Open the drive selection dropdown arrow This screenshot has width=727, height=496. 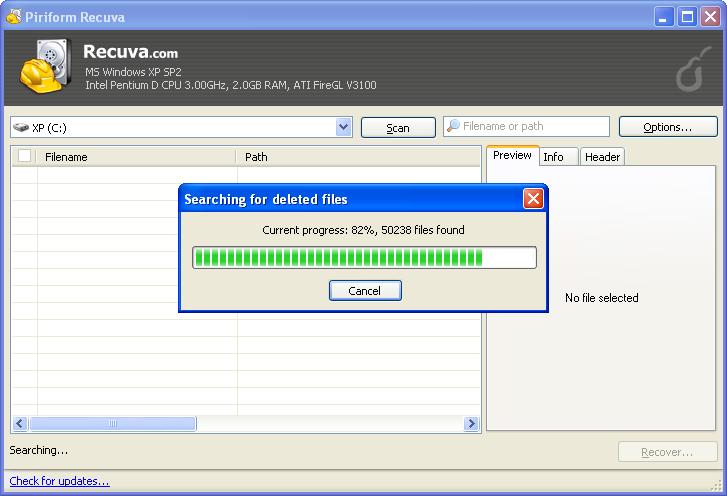(x=344, y=127)
